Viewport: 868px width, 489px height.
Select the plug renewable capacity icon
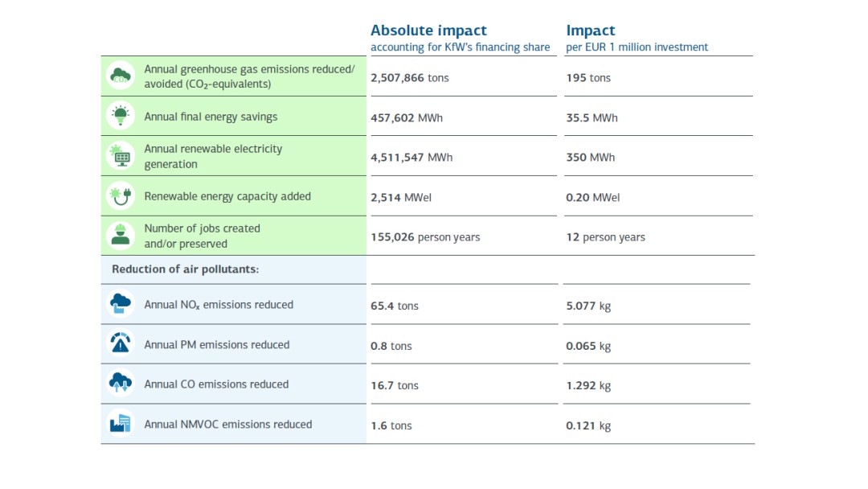(x=120, y=195)
